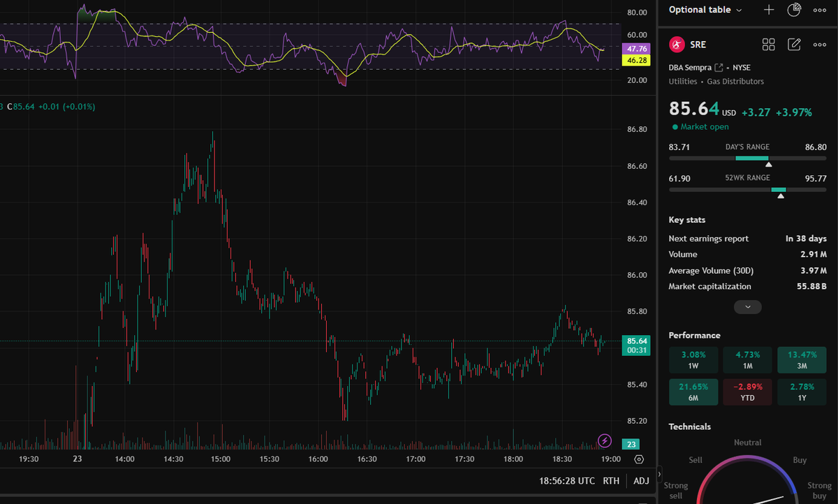Click the purple lightning bolt icon
Image resolution: width=838 pixels, height=504 pixels.
[605, 440]
